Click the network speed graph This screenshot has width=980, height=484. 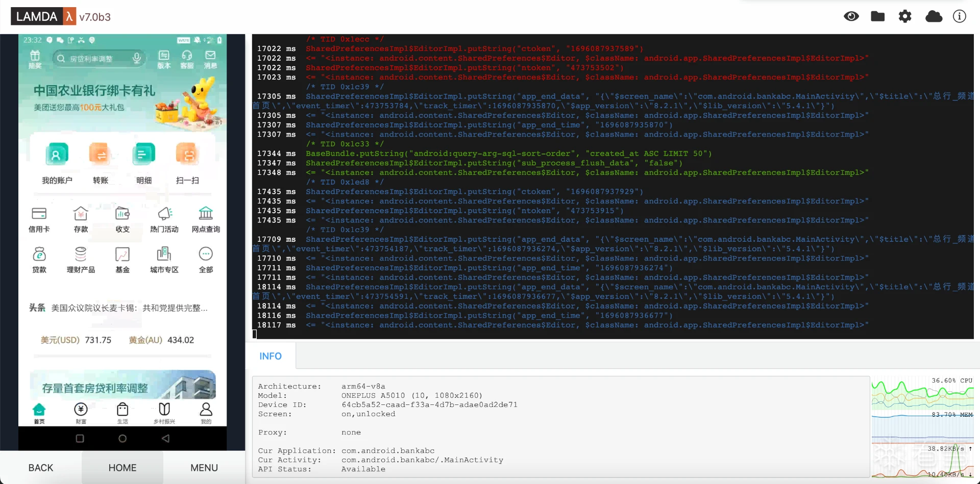pyautogui.click(x=922, y=461)
